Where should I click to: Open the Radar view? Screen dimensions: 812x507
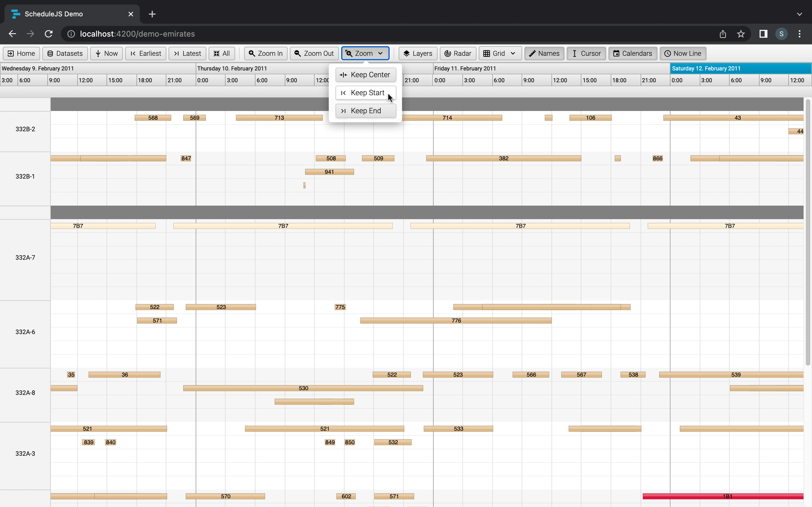coord(458,53)
